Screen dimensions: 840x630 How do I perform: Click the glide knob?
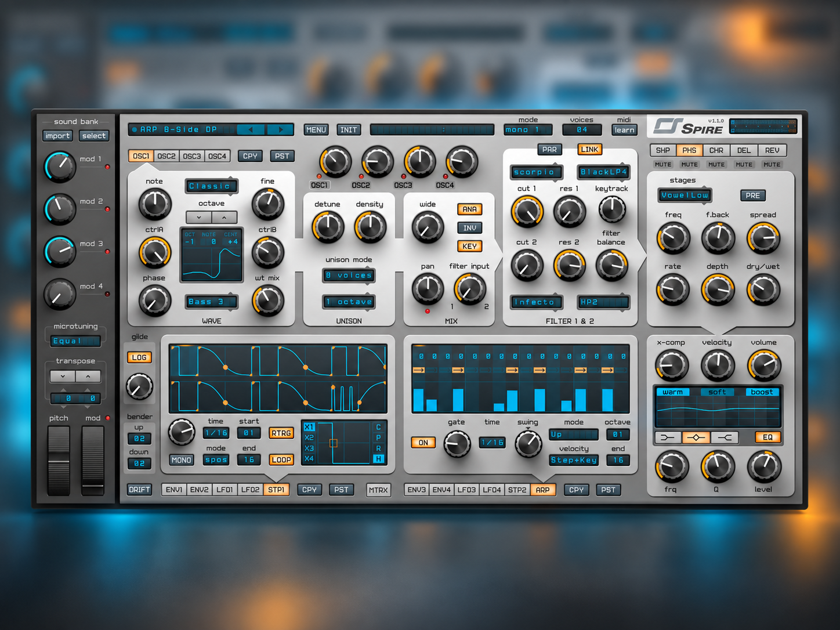pyautogui.click(x=139, y=386)
